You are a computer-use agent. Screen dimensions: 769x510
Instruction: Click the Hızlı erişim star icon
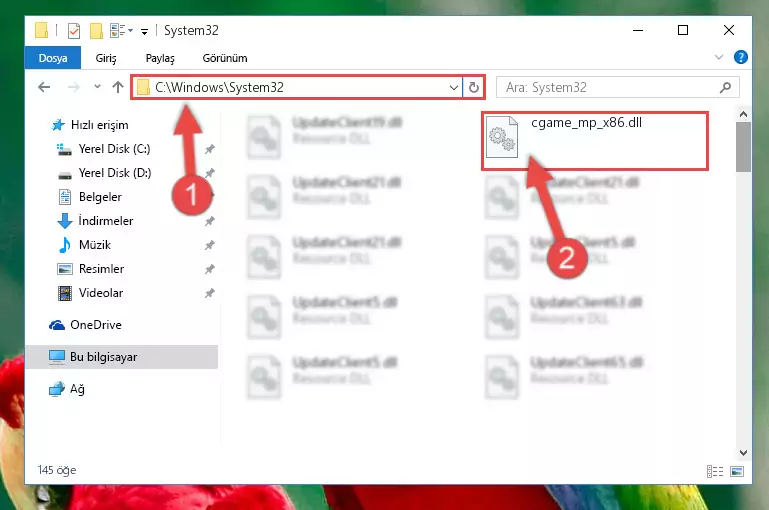pyautogui.click(x=58, y=125)
